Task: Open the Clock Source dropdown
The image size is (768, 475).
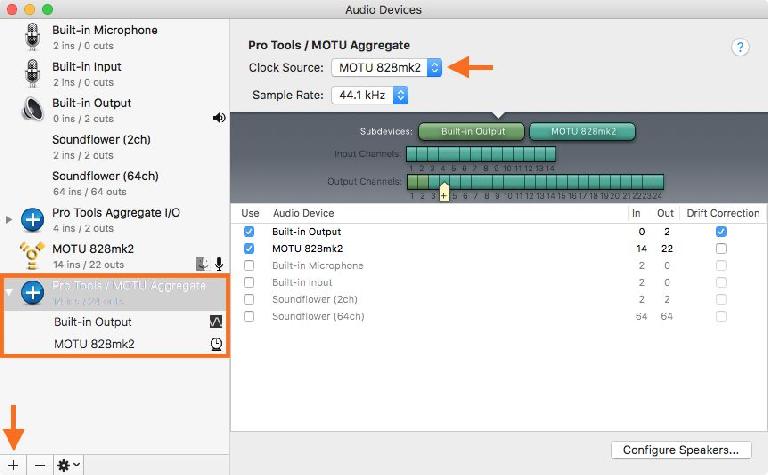Action: tap(386, 68)
